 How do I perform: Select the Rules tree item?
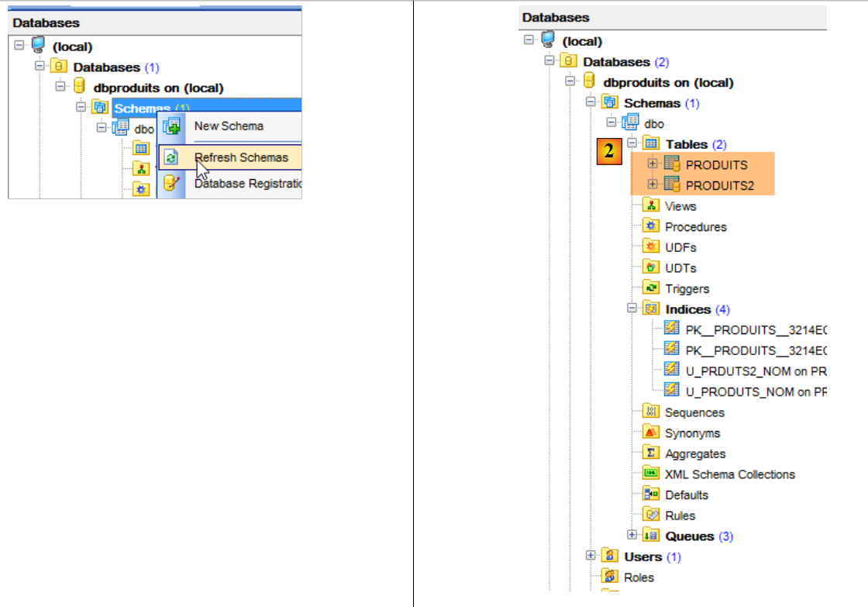coord(680,516)
